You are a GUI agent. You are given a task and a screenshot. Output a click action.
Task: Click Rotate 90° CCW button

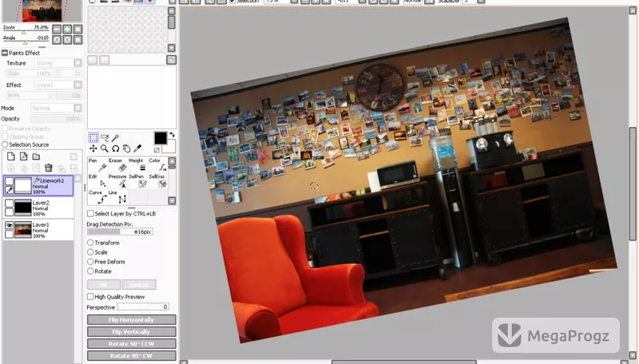point(132,343)
